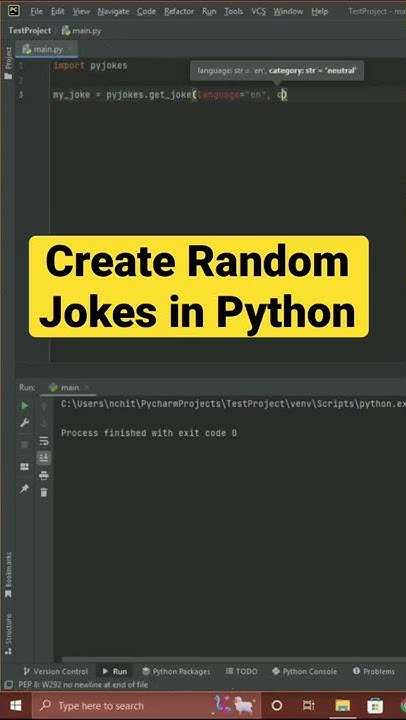Open the View menu
The height and width of the screenshot is (720, 406).
(x=81, y=11)
